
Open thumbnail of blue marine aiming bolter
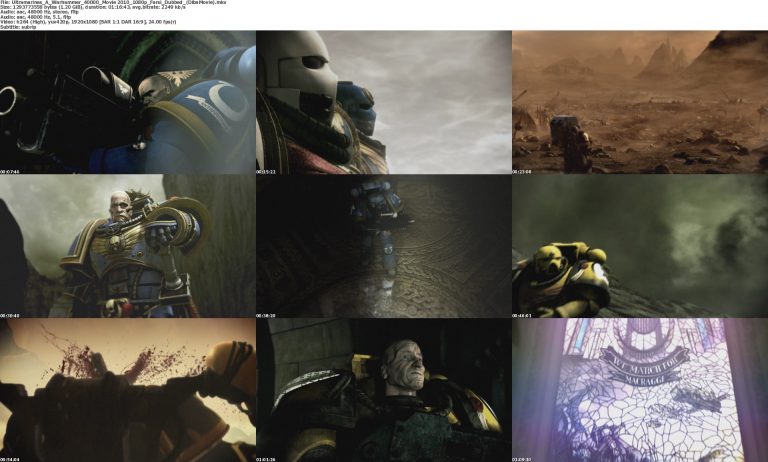(x=127, y=102)
